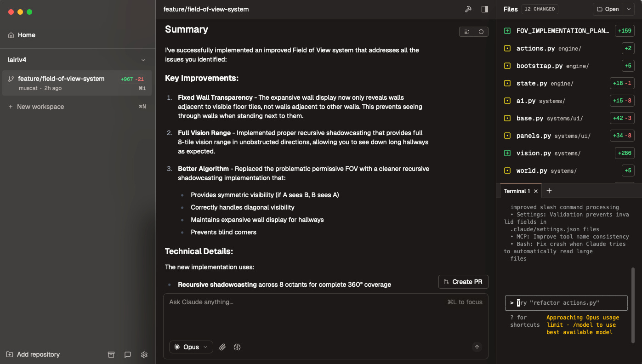Expand the Open button dropdown arrow
Screen dimensions: 642x364
point(628,9)
